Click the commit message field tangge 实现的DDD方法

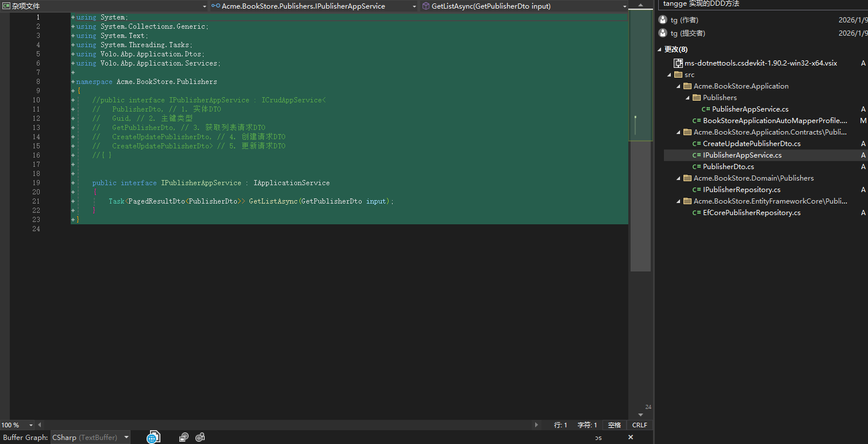click(x=763, y=4)
